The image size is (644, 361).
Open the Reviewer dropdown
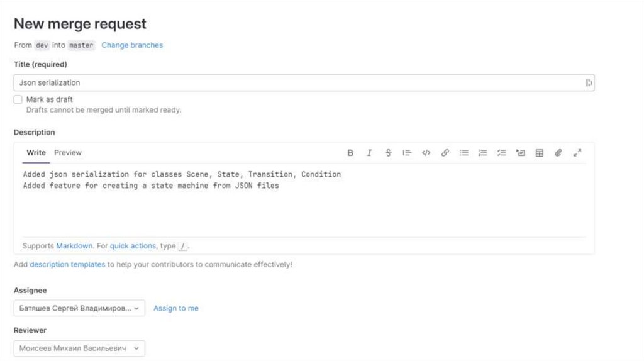point(79,348)
